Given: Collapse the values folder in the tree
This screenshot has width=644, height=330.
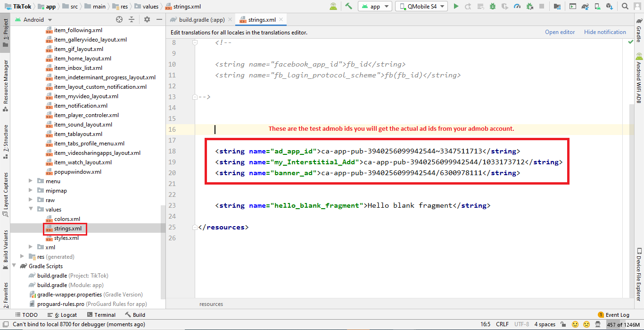Looking at the screenshot, I should (31, 210).
